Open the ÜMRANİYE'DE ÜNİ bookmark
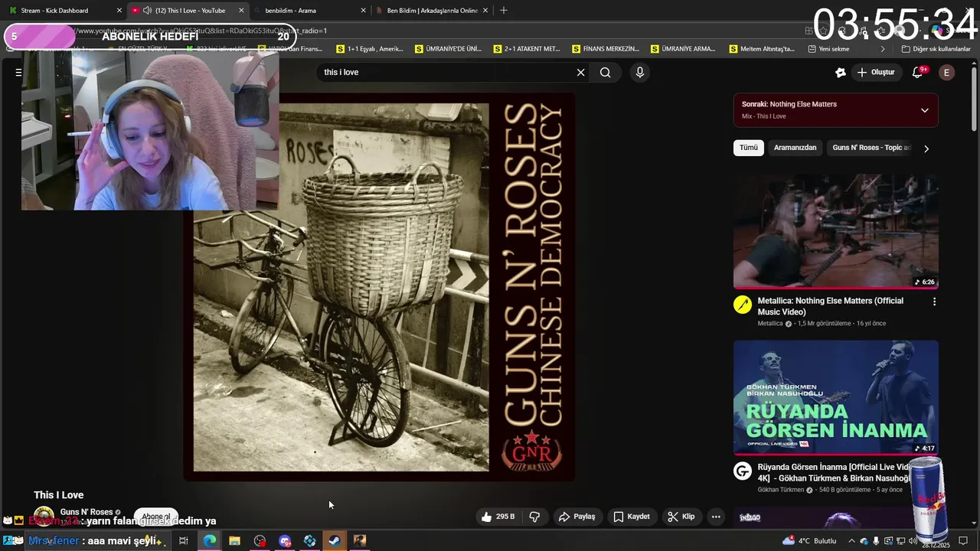This screenshot has width=980, height=551. coord(449,49)
